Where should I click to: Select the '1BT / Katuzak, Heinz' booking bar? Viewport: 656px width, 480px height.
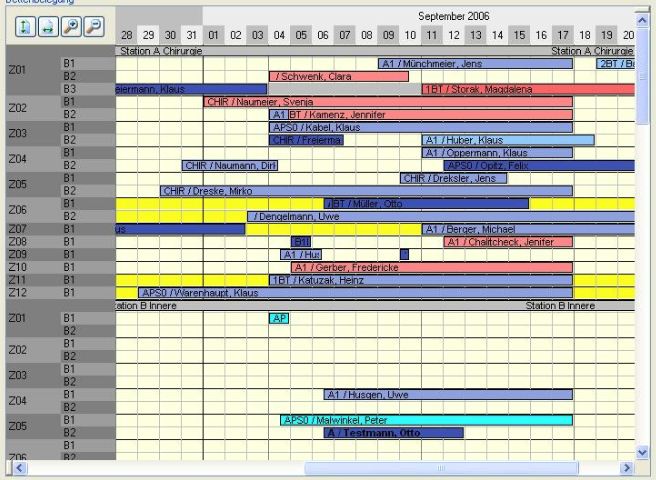point(421,280)
